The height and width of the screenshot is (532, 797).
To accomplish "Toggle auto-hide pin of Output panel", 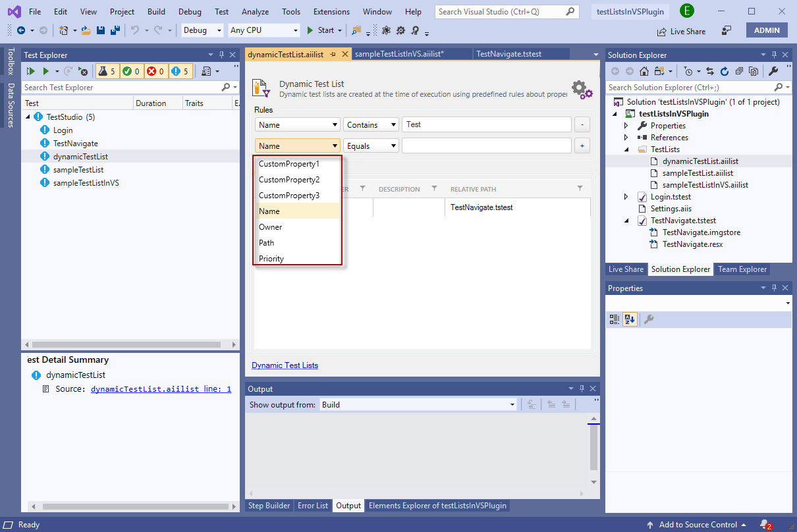I will 582,389.
